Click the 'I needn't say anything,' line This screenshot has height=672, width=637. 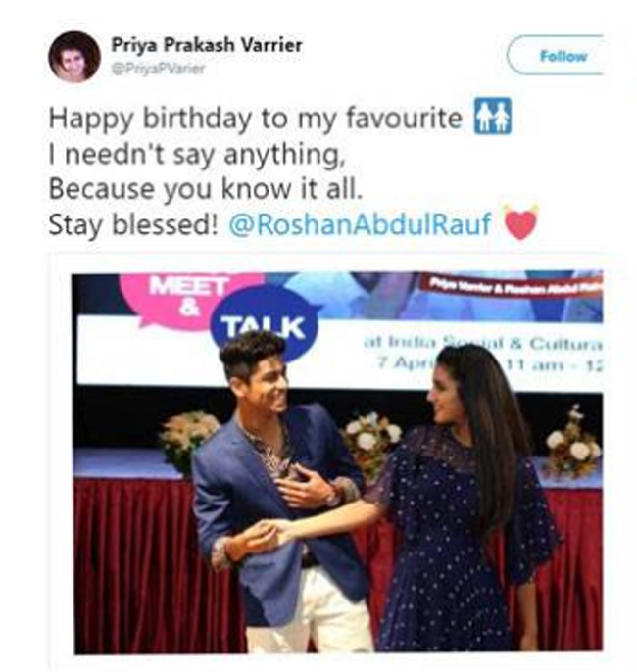(197, 154)
